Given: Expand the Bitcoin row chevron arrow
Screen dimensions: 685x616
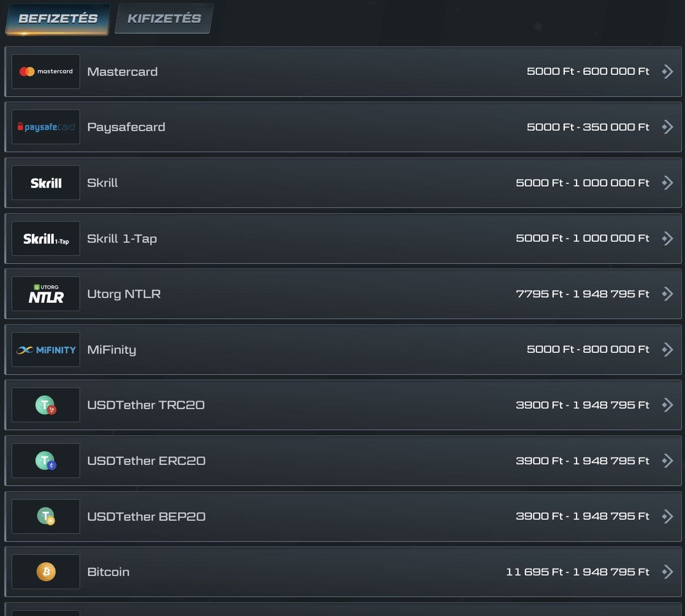Looking at the screenshot, I should pos(668,572).
